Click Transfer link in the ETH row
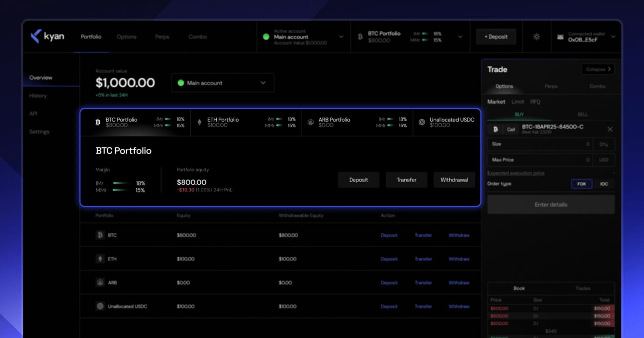This screenshot has width=644, height=338. (423, 259)
